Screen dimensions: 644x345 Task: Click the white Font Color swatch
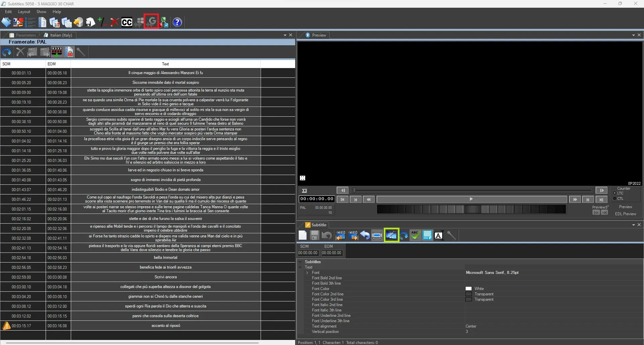(468, 289)
